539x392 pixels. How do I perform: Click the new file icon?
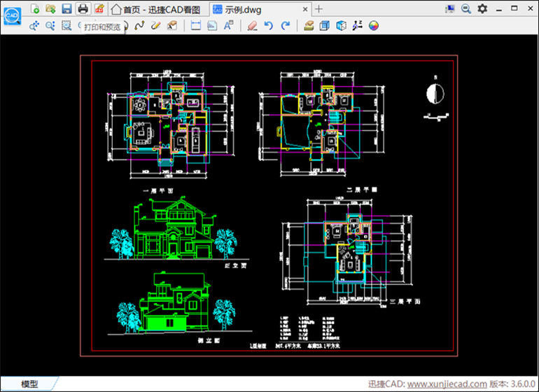(35, 8)
